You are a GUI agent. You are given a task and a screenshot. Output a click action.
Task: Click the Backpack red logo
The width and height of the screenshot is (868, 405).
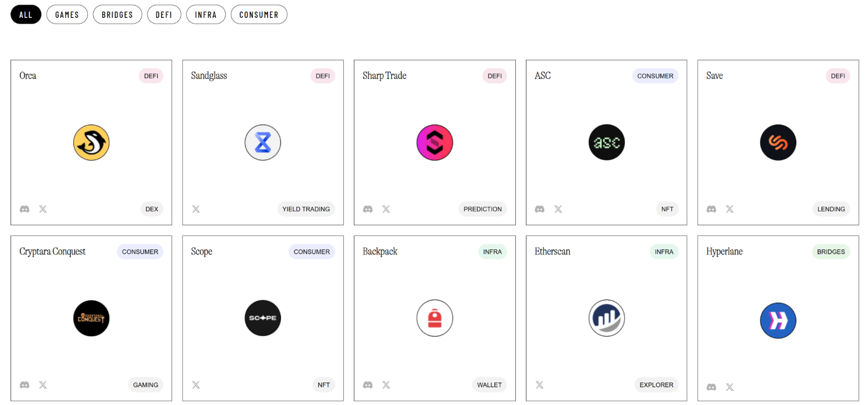coord(435,318)
